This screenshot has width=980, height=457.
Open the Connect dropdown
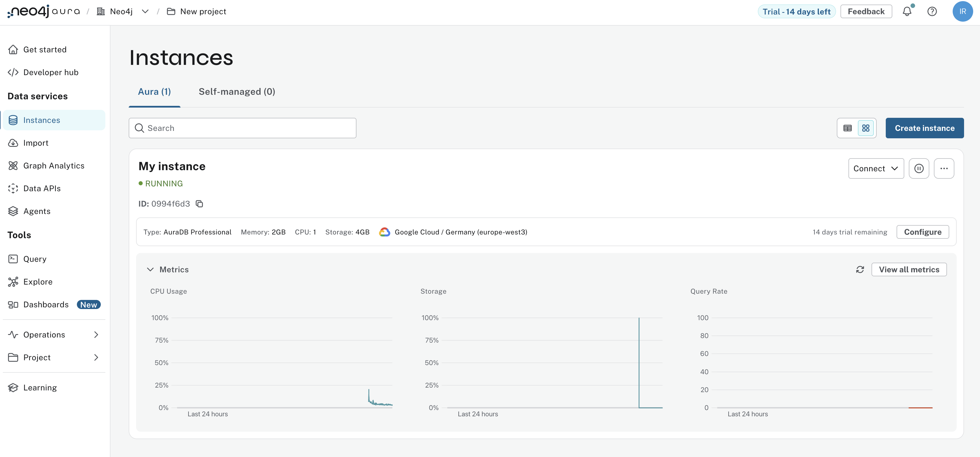pyautogui.click(x=876, y=168)
